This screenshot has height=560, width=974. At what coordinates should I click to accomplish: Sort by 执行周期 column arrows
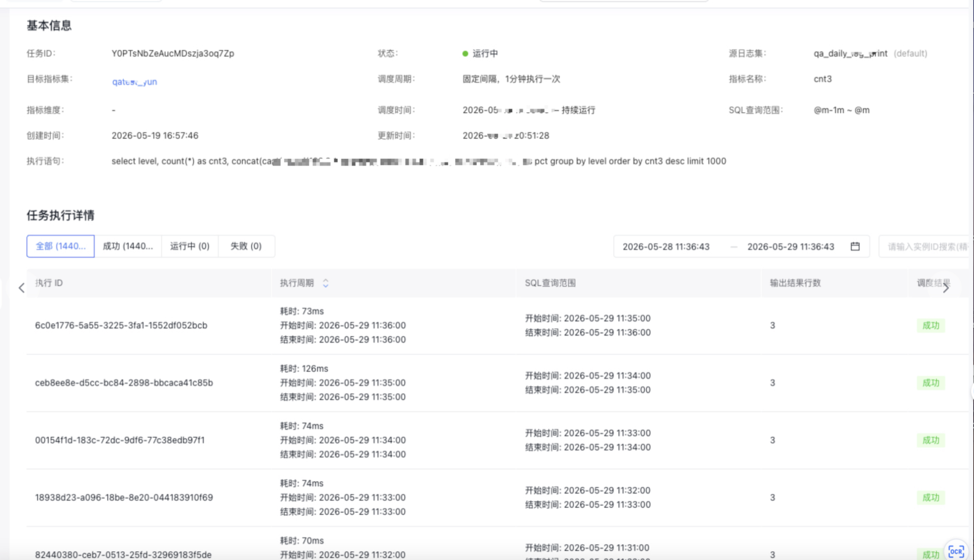[326, 283]
